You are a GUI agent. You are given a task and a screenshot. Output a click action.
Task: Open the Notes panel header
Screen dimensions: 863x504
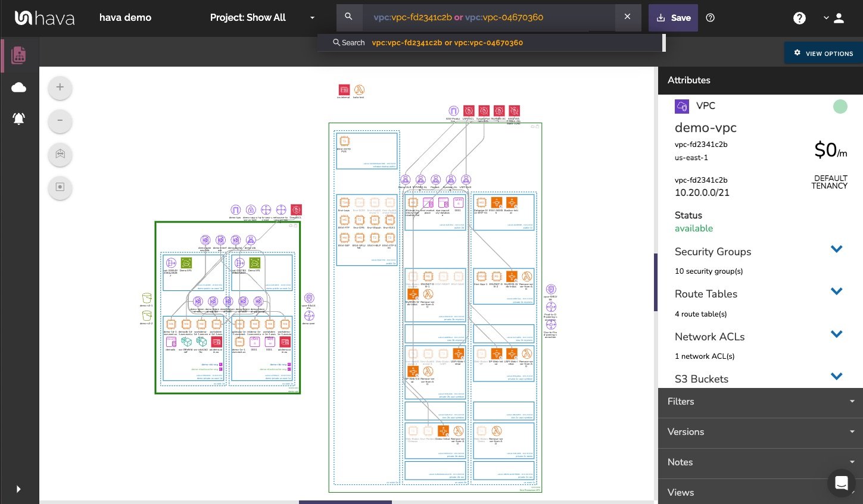(x=761, y=462)
